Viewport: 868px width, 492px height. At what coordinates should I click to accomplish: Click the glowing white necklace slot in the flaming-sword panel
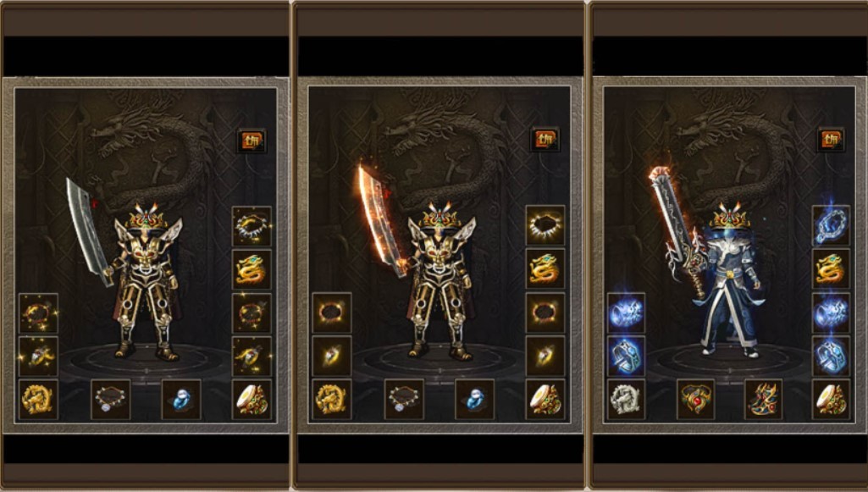click(x=545, y=225)
